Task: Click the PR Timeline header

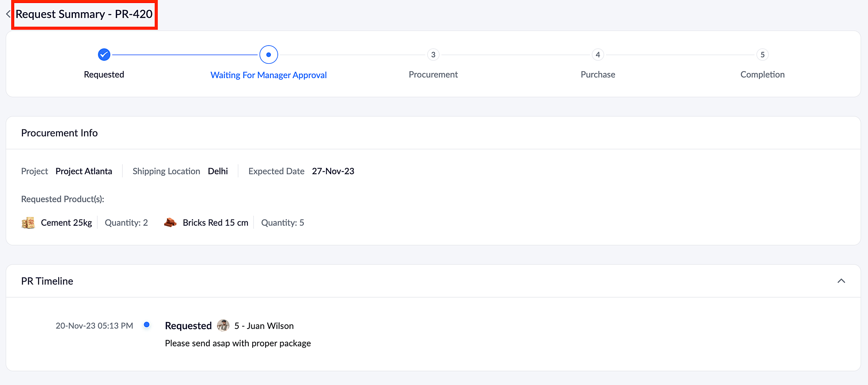Action: [x=47, y=281]
